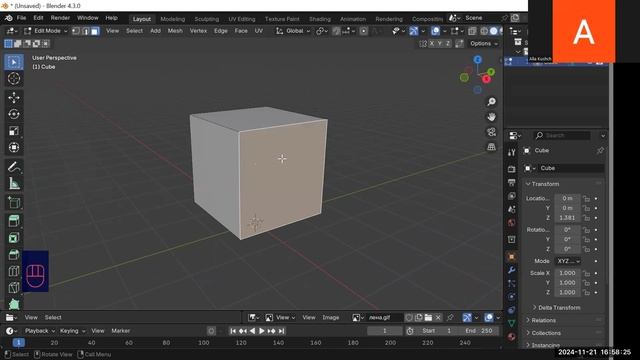The height and width of the screenshot is (360, 640).
Task: Open the Object properties tab
Action: [511, 256]
